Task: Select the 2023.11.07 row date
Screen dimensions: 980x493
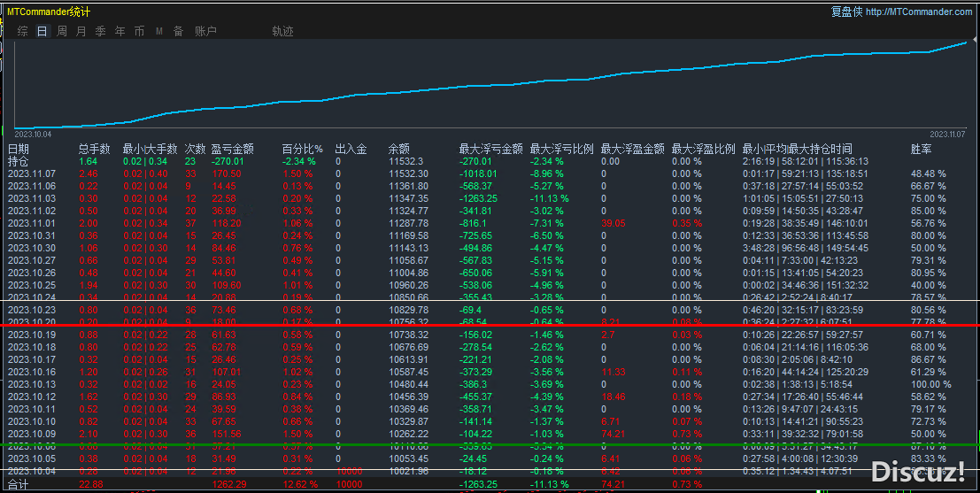Action: click(x=32, y=174)
